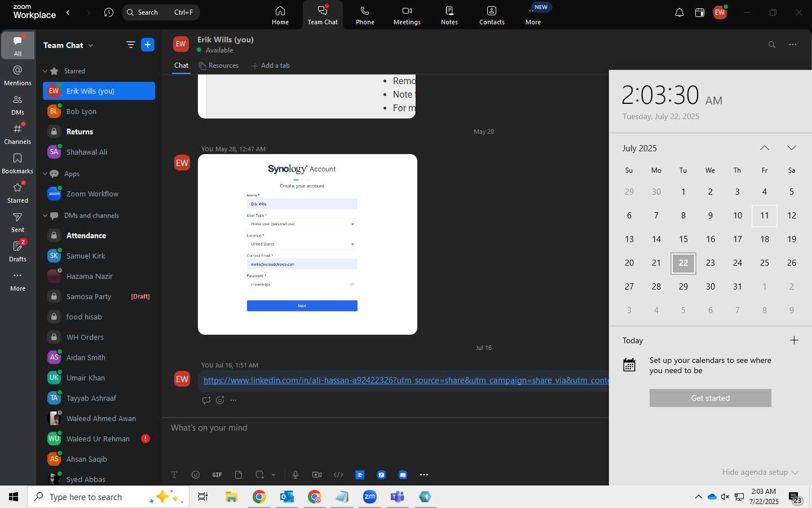Open Bob Lyon chat
This screenshot has height=508, width=812.
click(99, 111)
